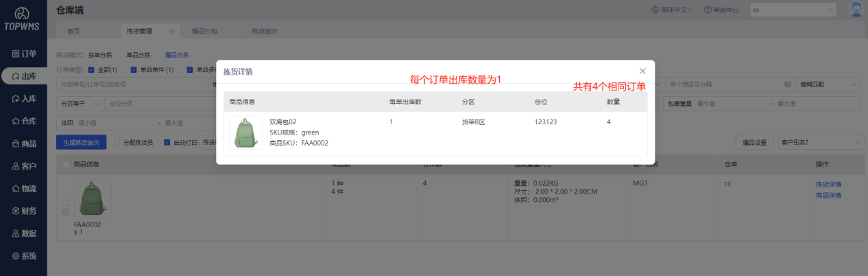This screenshot has height=276, width=868.
Task: Enable the 分配拣货员 checkbox
Action: (x=117, y=143)
